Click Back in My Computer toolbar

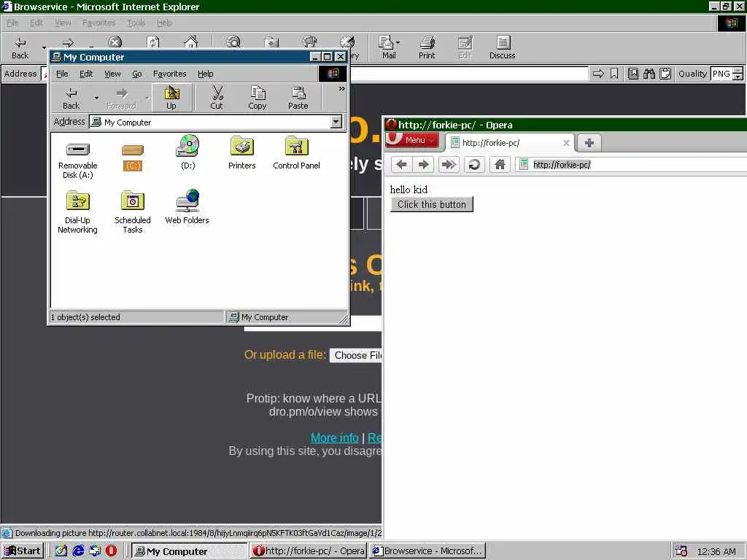[x=71, y=98]
